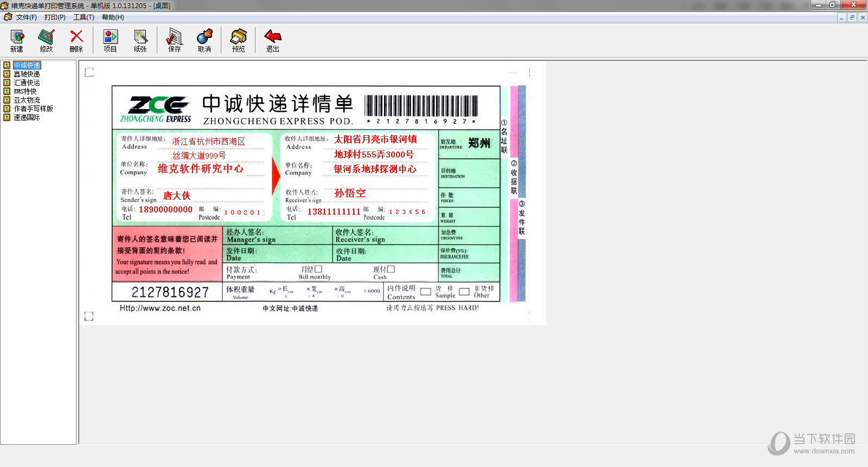Click the 取消 (Cancel) toolbar icon
Viewport: 868px width, 467px height.
click(205, 40)
